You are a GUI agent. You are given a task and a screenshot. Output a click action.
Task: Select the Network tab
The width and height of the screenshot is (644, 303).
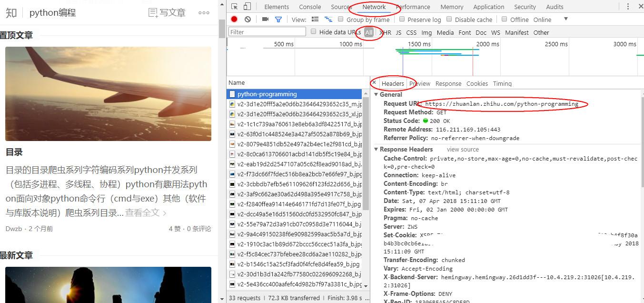pyautogui.click(x=374, y=7)
